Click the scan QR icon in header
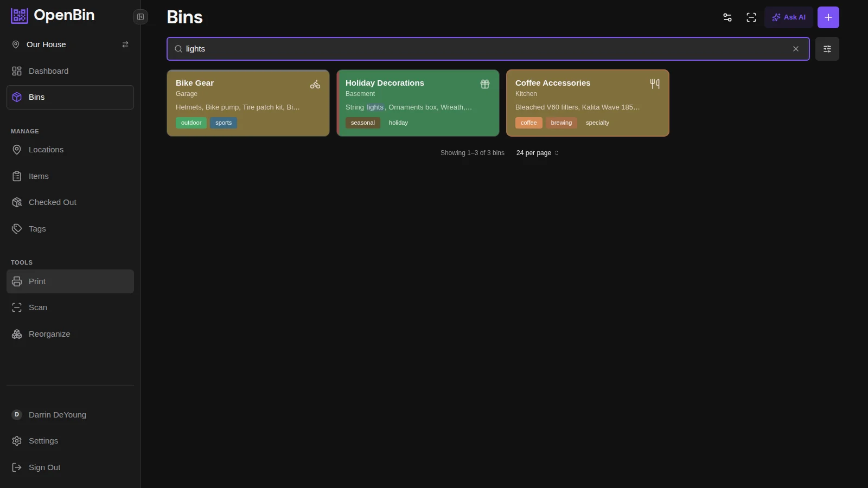The height and width of the screenshot is (488, 868). click(x=751, y=17)
